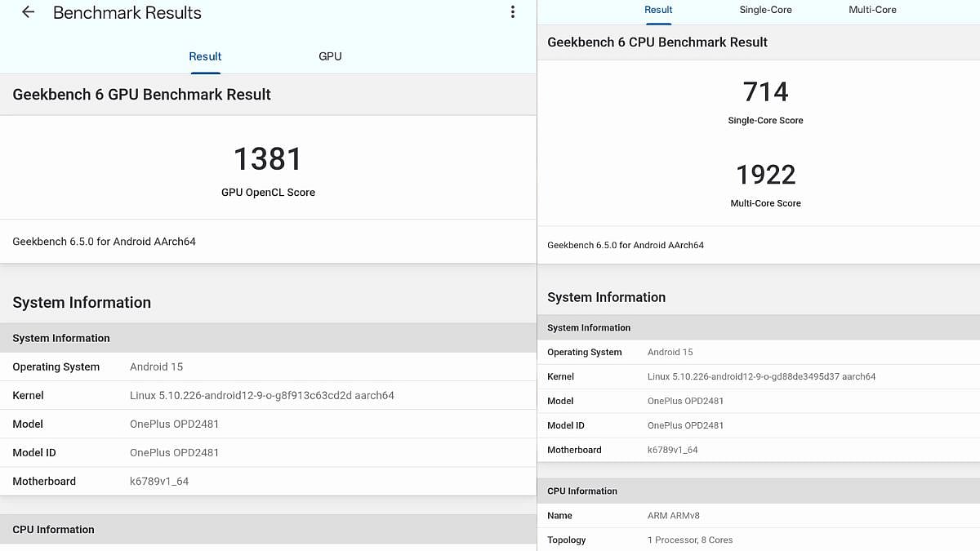Select the Result tab in CPU benchmark
The image size is (980, 551).
point(658,10)
